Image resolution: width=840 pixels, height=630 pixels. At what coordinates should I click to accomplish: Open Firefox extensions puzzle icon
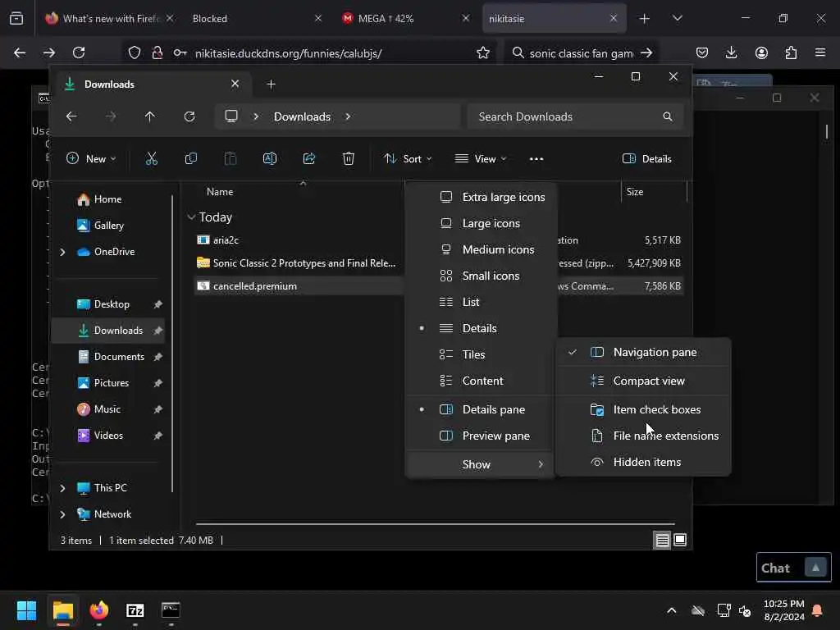pos(791,52)
